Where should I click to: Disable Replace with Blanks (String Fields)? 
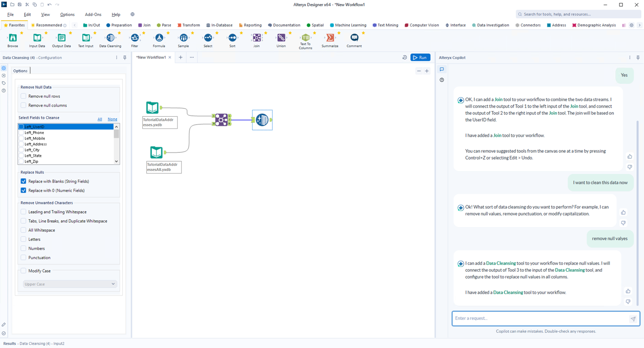[23, 181]
